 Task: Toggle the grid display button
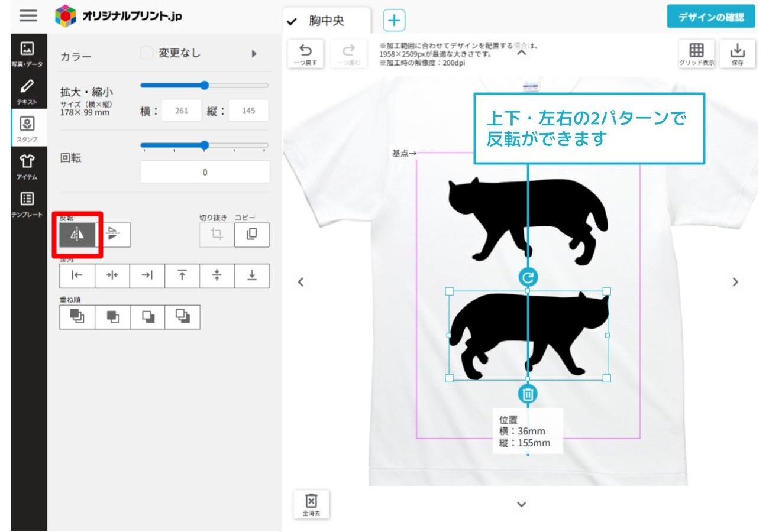point(696,53)
